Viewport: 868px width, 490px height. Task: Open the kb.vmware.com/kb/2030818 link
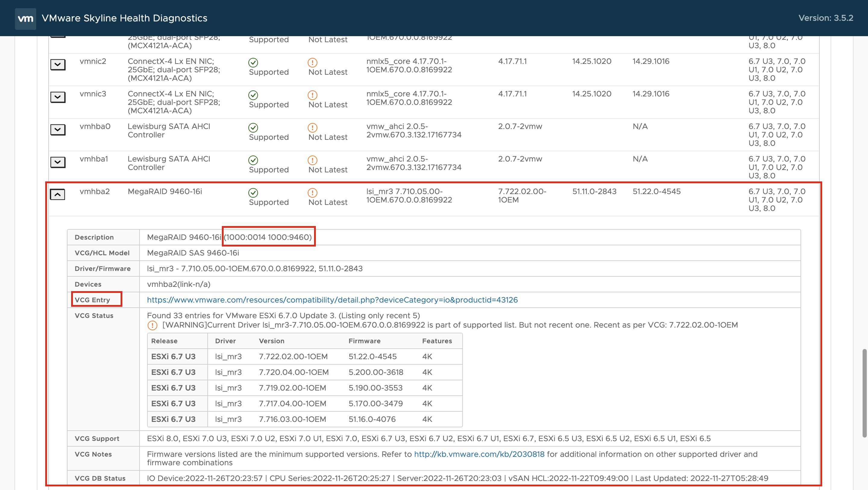[x=479, y=454]
